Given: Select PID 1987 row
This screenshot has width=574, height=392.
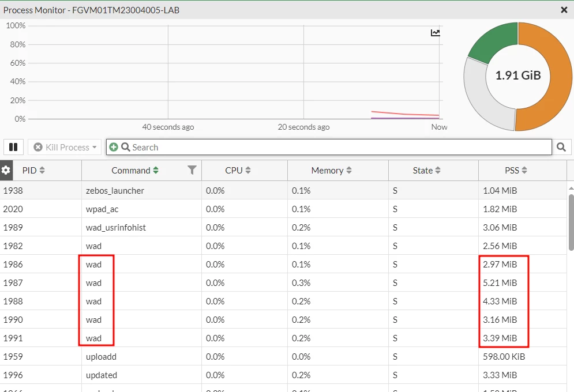Looking at the screenshot, I should (x=283, y=282).
